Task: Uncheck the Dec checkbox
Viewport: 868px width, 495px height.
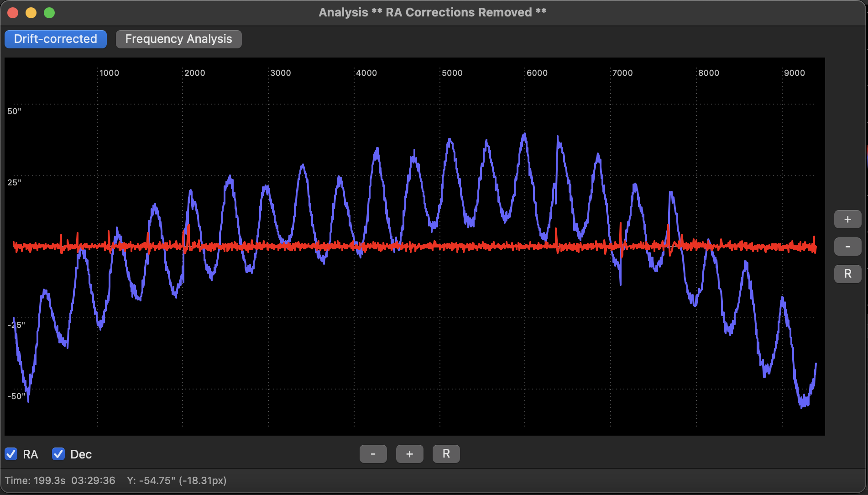Action: [x=58, y=454]
